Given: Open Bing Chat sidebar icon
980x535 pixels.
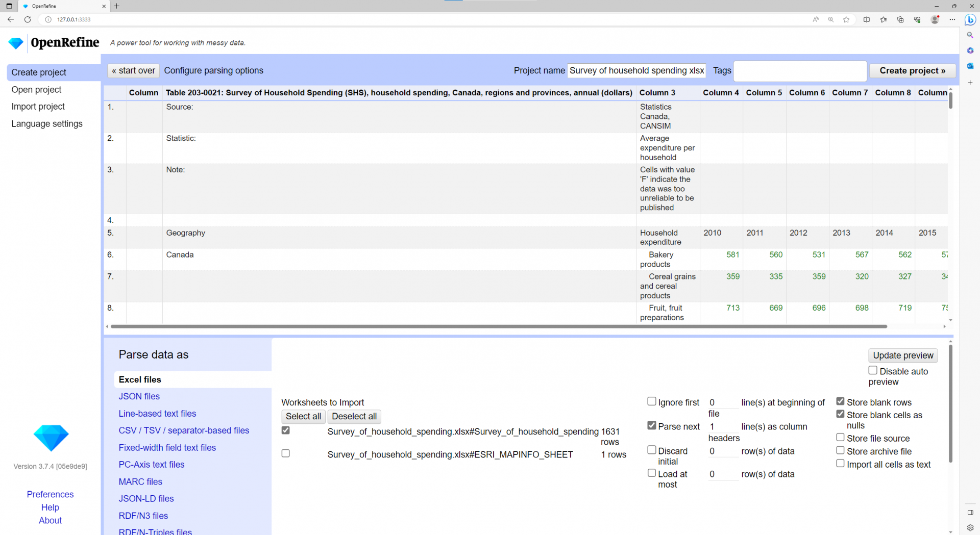Looking at the screenshot, I should click(x=970, y=19).
